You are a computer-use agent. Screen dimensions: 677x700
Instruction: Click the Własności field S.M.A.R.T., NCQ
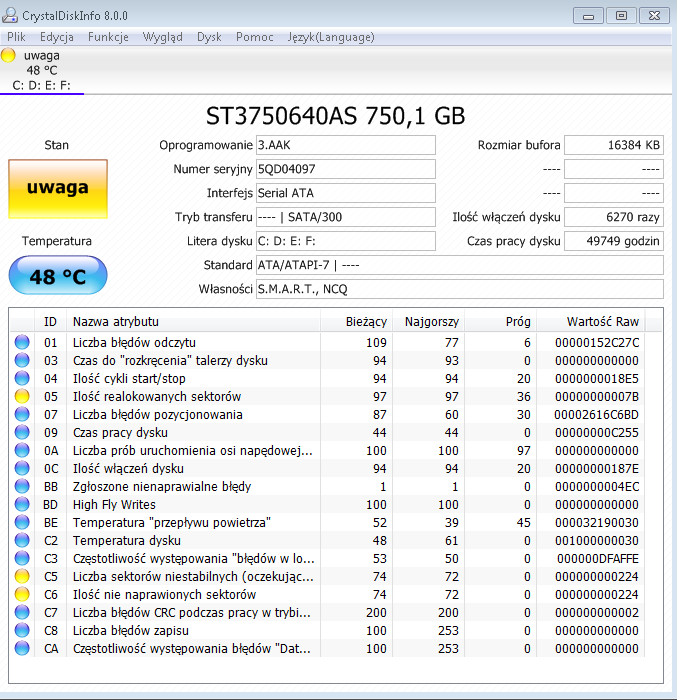pyautogui.click(x=460, y=289)
